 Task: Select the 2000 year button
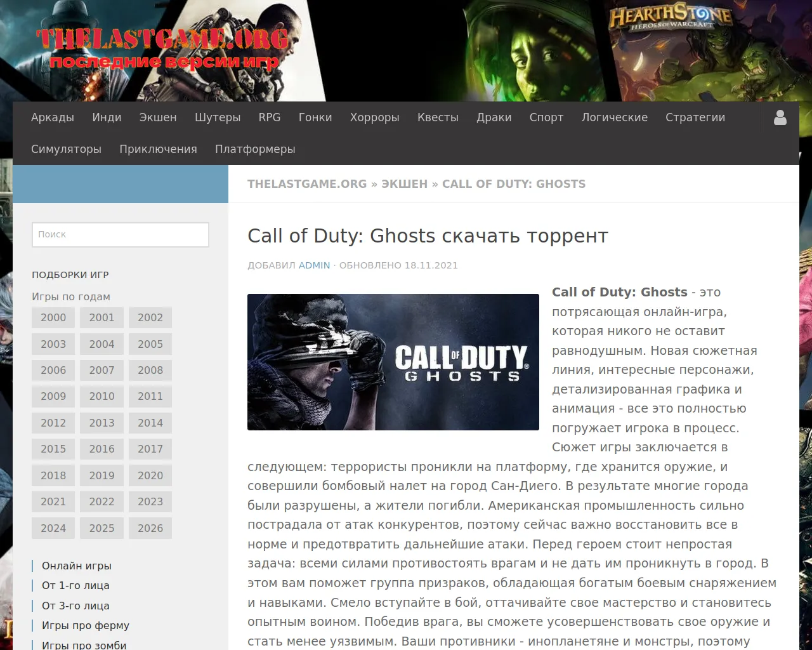tap(53, 318)
